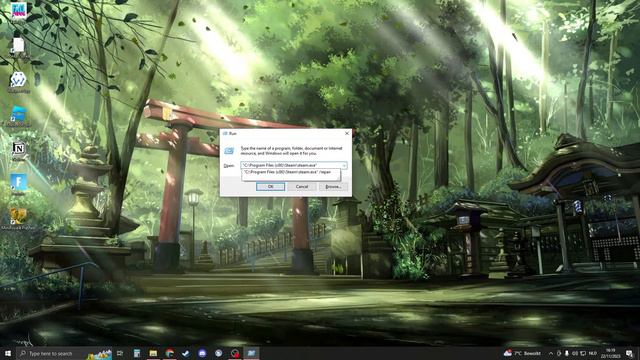Image resolution: width=640 pixels, height=360 pixels.
Task: Show hidden system tray icons
Action: point(551,353)
